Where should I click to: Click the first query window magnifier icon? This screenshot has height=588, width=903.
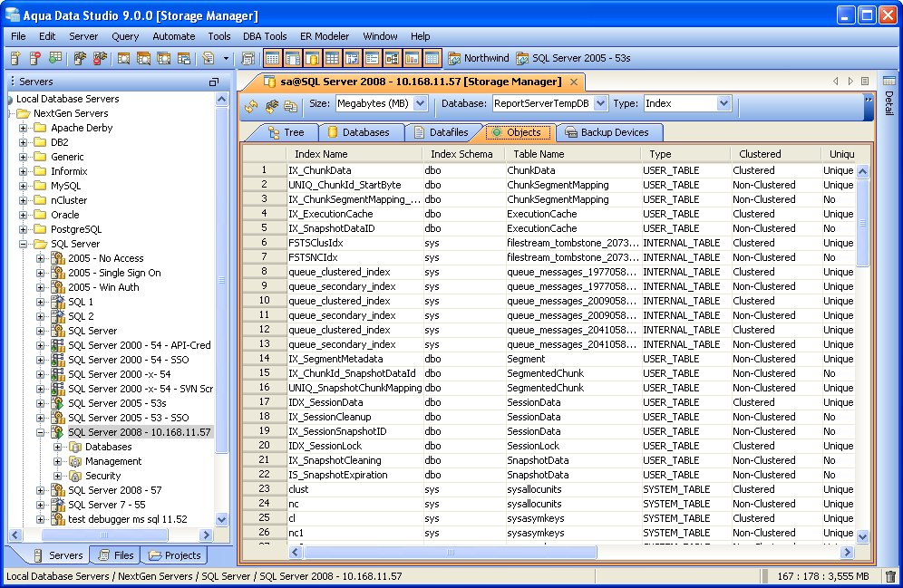tap(123, 58)
